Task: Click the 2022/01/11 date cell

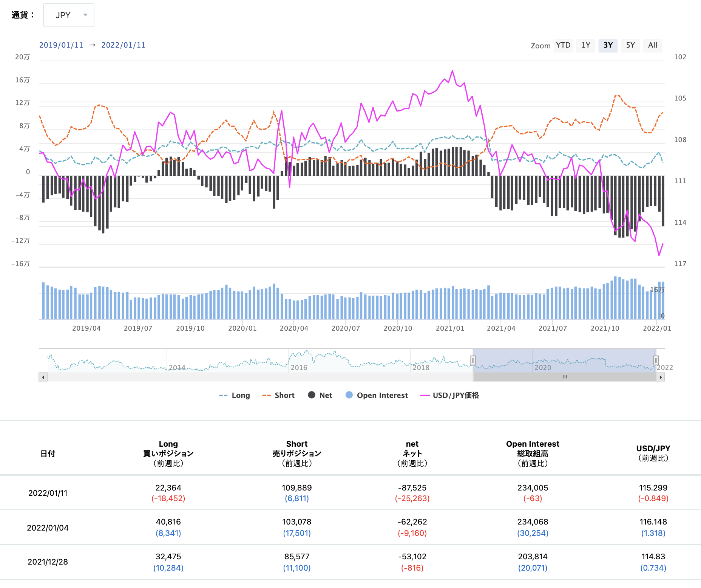Action: (x=48, y=493)
